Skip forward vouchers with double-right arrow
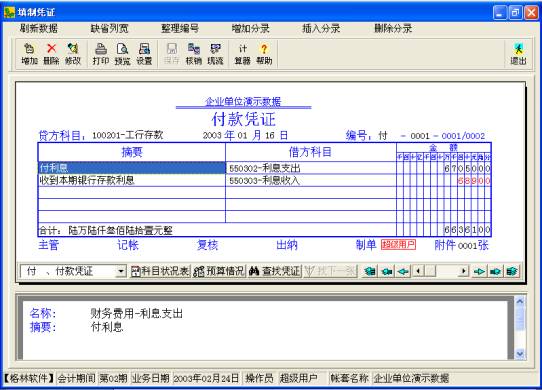542x390 pixels. [x=495, y=271]
